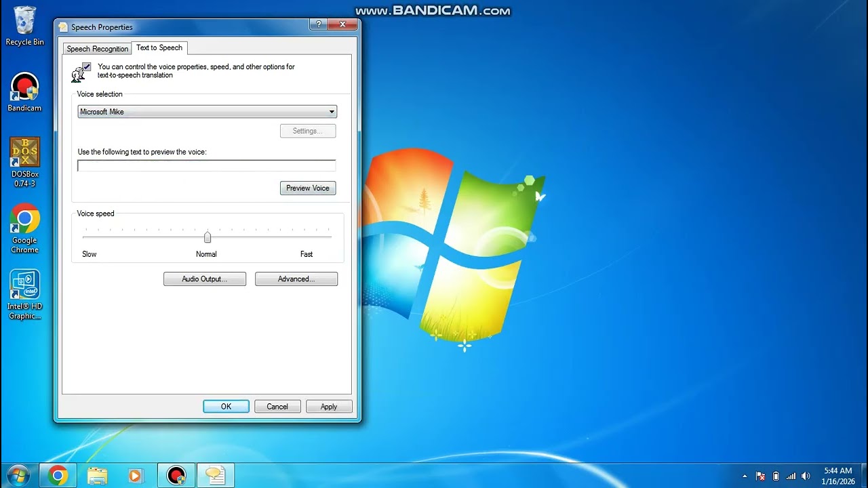Click the Show Desktop strip
This screenshot has width=868, height=488.
pyautogui.click(x=863, y=476)
